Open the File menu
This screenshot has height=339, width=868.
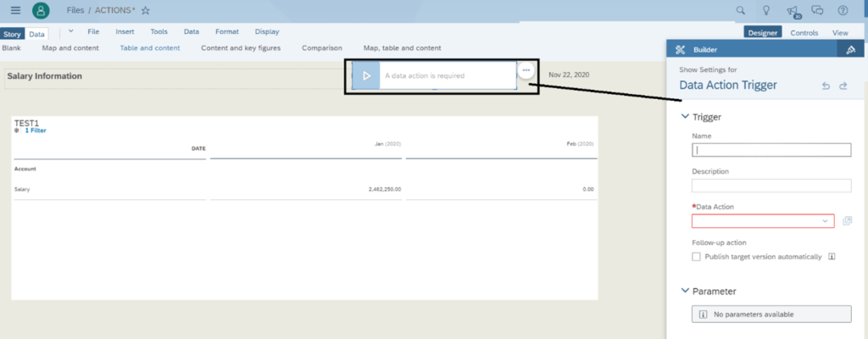(93, 31)
